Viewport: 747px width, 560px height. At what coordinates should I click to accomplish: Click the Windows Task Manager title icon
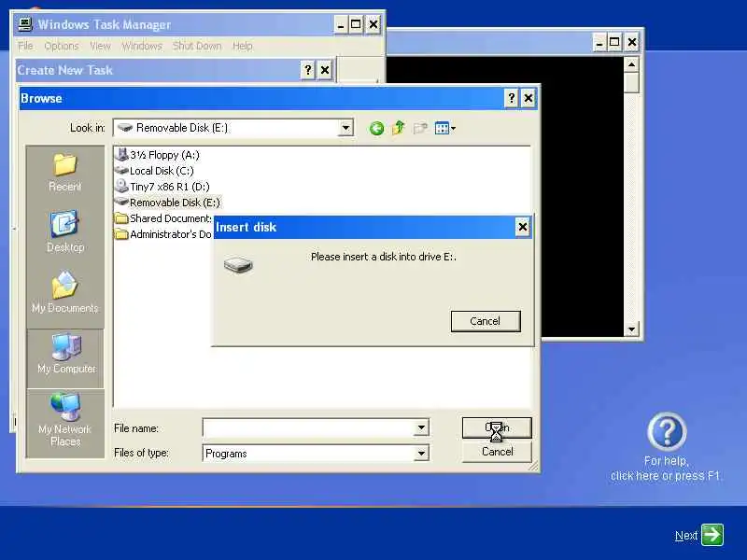[25, 24]
